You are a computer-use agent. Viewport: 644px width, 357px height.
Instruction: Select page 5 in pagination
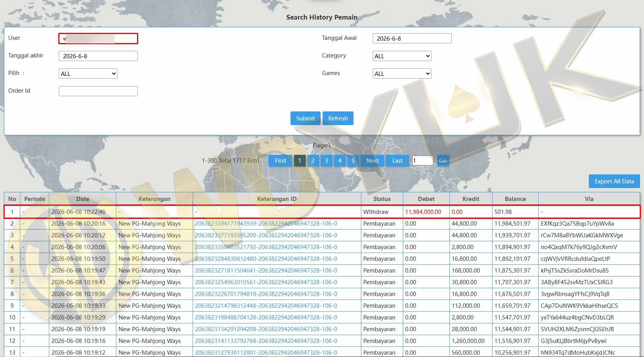pos(353,161)
